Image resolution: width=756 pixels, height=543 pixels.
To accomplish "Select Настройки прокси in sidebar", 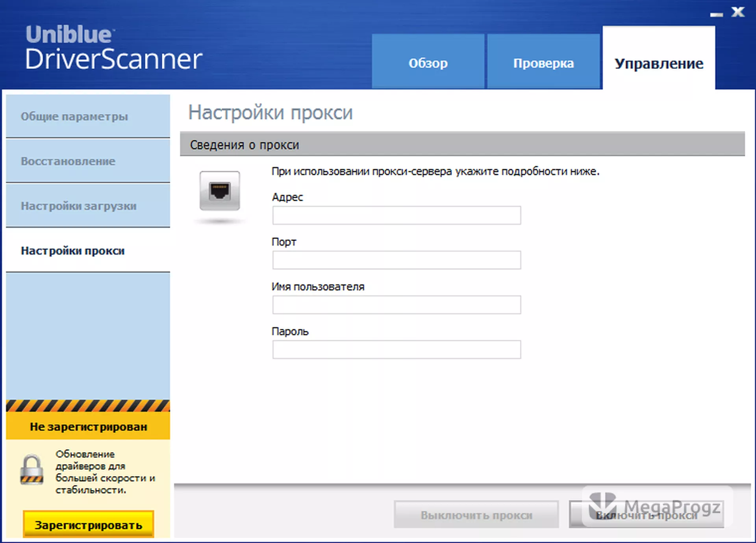I will tap(88, 251).
